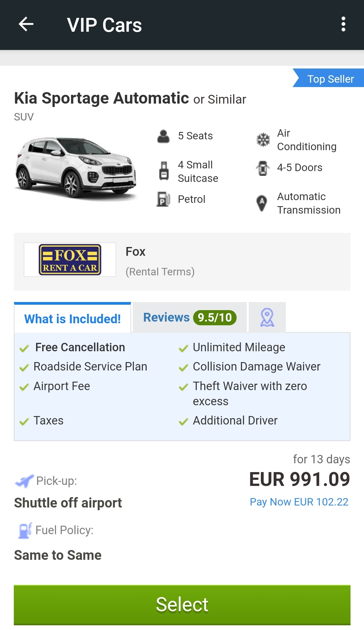The width and height of the screenshot is (364, 630).
Task: Switch to the Reviews tab
Action: 190,318
